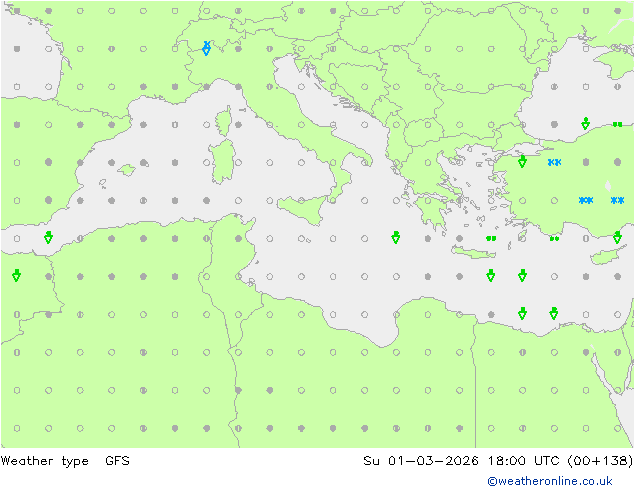Viewport: 634px width, 490px height.
Task: Select the green shower symbol near Istanbul
Action: point(522,161)
